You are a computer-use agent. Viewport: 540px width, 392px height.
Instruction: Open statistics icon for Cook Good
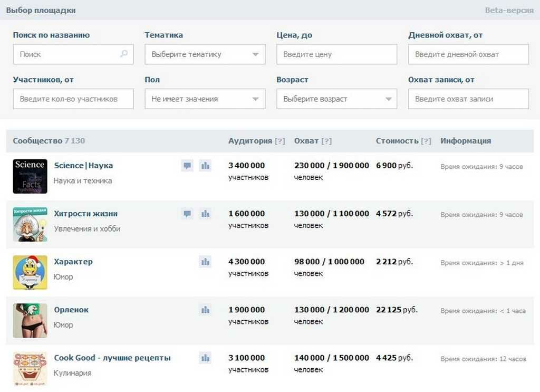205,358
